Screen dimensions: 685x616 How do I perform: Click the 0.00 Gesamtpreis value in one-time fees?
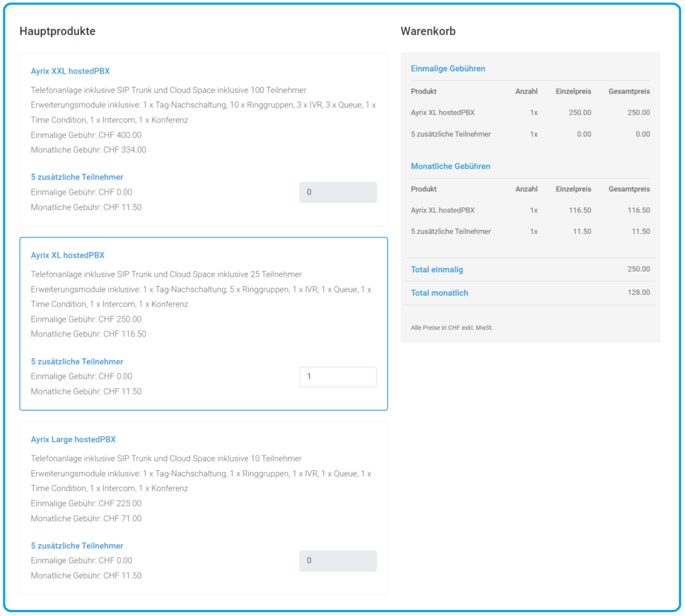(643, 134)
